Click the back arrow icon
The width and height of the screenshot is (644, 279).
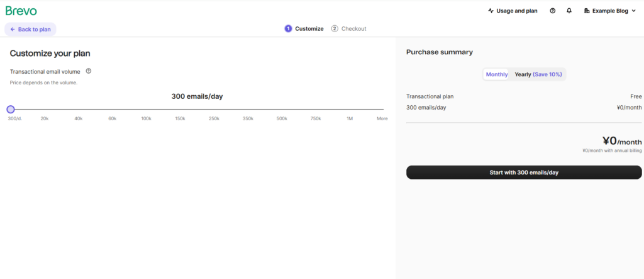(x=13, y=29)
